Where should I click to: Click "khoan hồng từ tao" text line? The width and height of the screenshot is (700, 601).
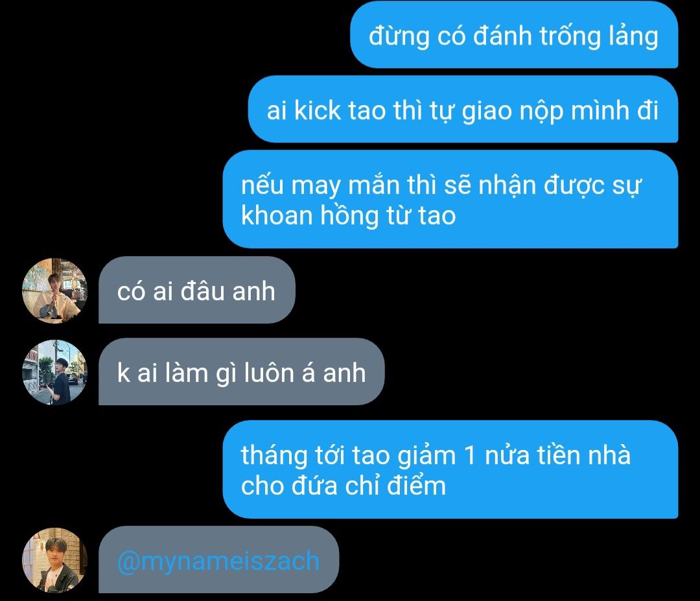tap(348, 216)
